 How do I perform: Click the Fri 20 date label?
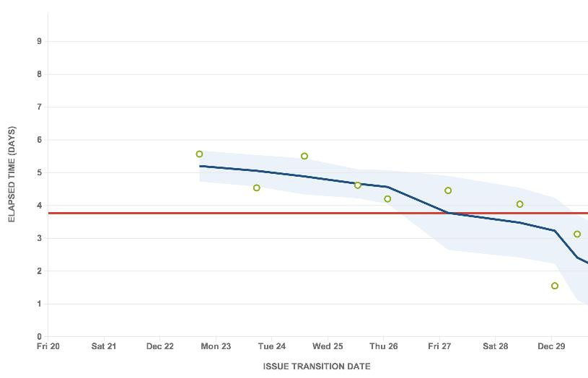tap(48, 346)
